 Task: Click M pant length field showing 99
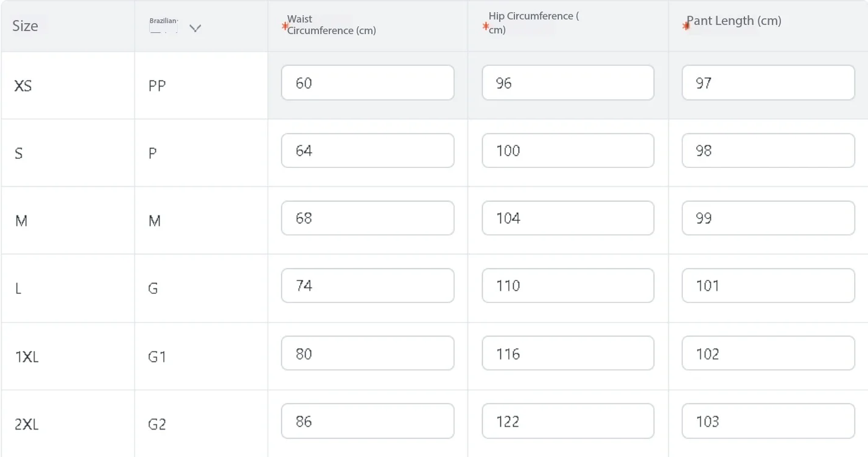point(768,218)
